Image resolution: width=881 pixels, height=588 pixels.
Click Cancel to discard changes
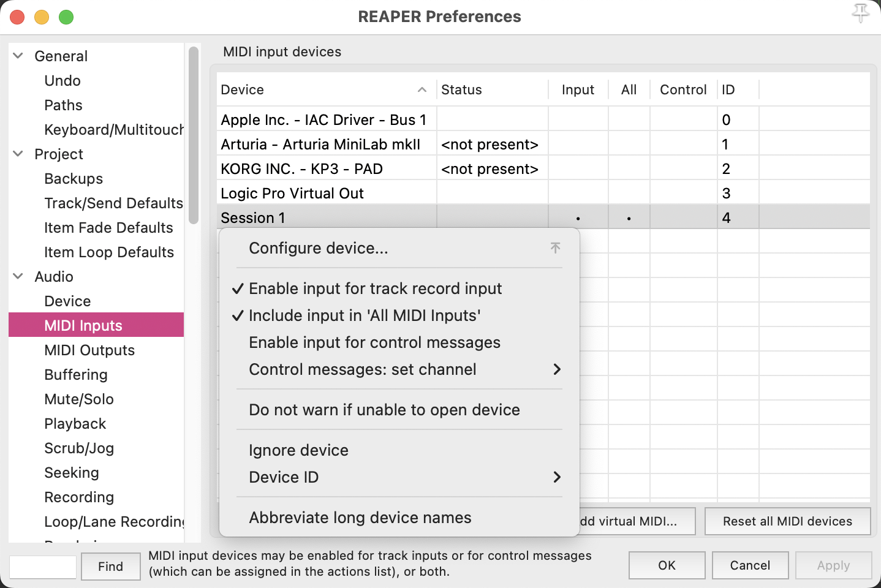tap(750, 565)
